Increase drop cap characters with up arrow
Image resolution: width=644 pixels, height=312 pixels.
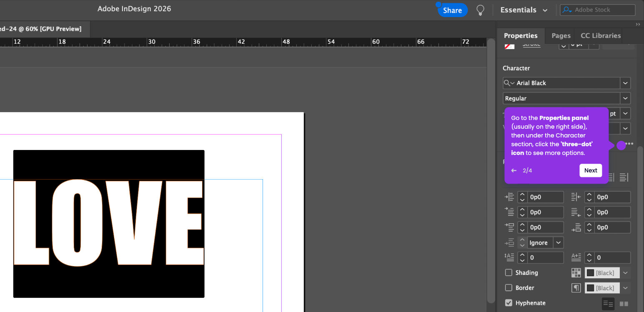coord(589,255)
